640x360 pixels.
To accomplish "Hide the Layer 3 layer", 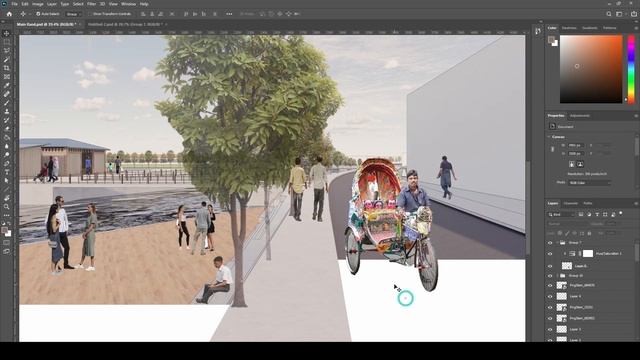I will tap(550, 329).
